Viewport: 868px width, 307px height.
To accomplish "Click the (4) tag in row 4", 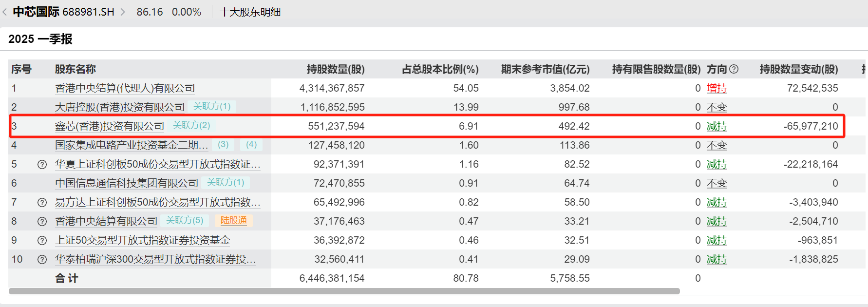I will click(251, 144).
